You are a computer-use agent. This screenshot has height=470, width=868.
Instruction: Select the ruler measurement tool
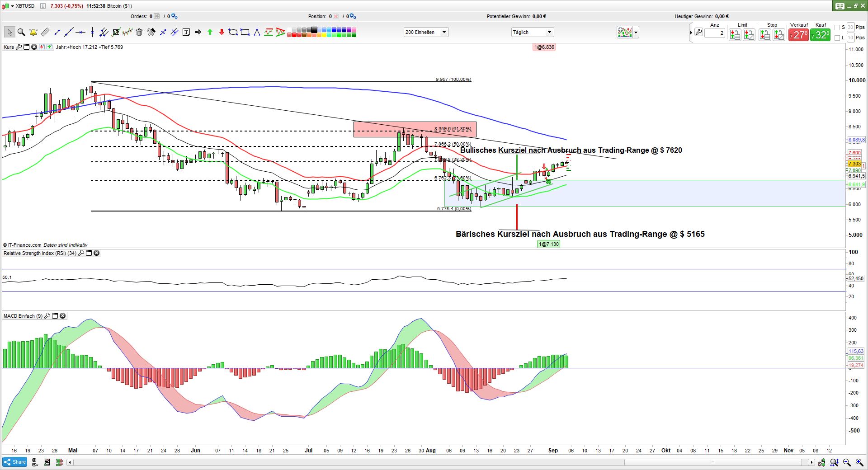tap(45, 32)
